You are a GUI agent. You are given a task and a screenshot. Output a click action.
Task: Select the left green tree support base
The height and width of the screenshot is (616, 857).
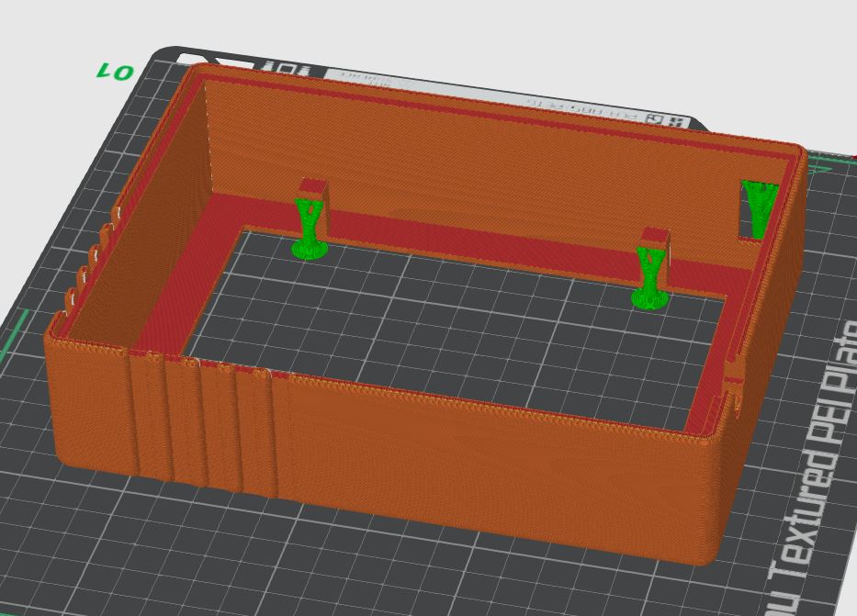point(310,250)
